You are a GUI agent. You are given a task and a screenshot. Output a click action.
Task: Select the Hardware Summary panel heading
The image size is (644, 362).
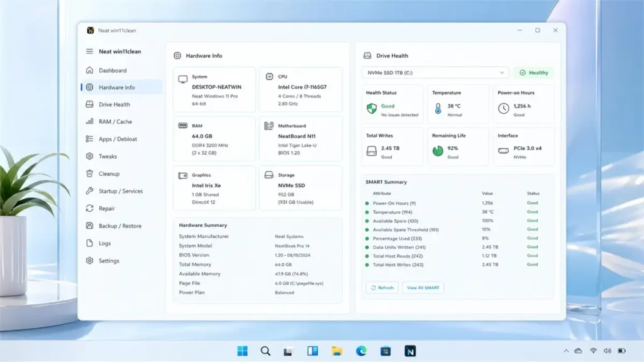[x=203, y=225]
